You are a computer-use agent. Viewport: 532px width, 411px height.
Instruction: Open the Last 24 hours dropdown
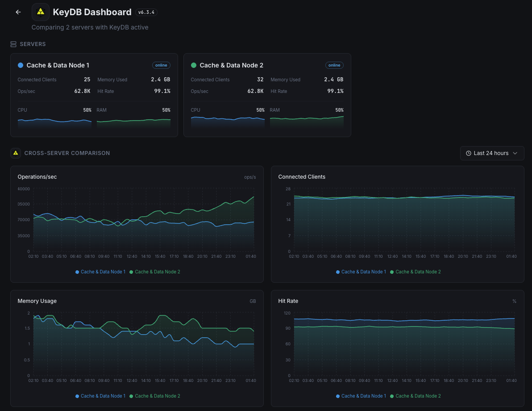(x=491, y=153)
